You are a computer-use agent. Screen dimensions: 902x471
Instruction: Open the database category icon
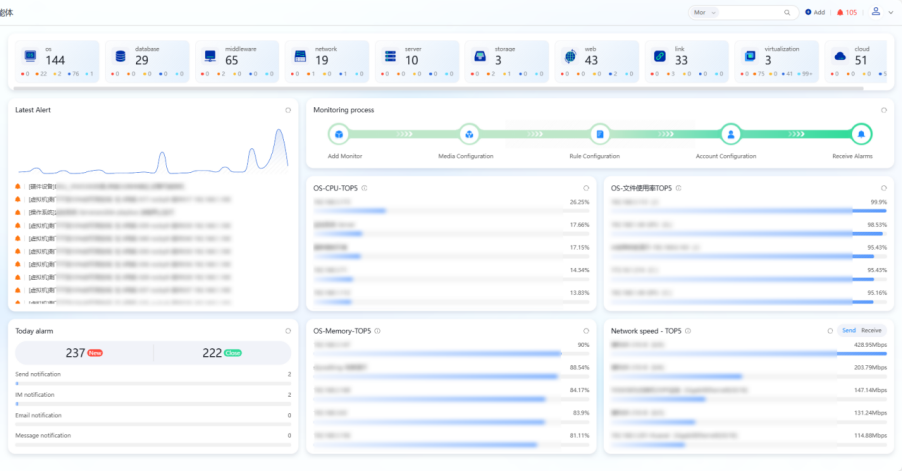120,55
